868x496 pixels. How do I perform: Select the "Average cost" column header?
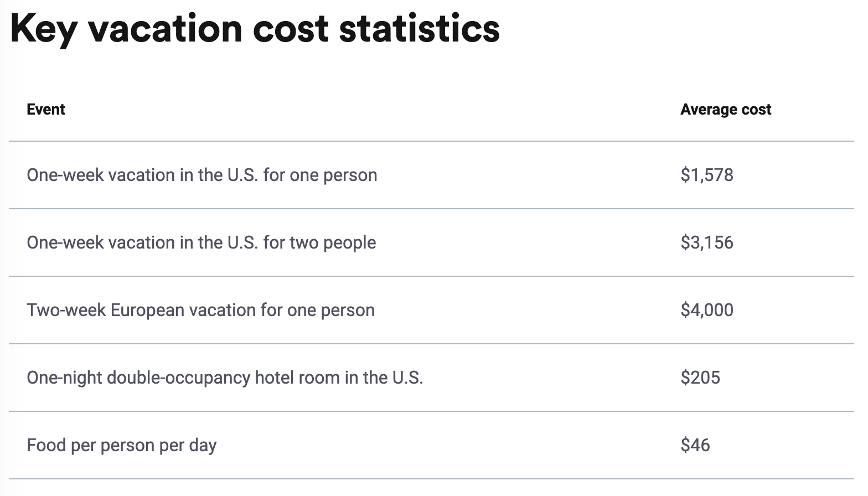pos(726,110)
